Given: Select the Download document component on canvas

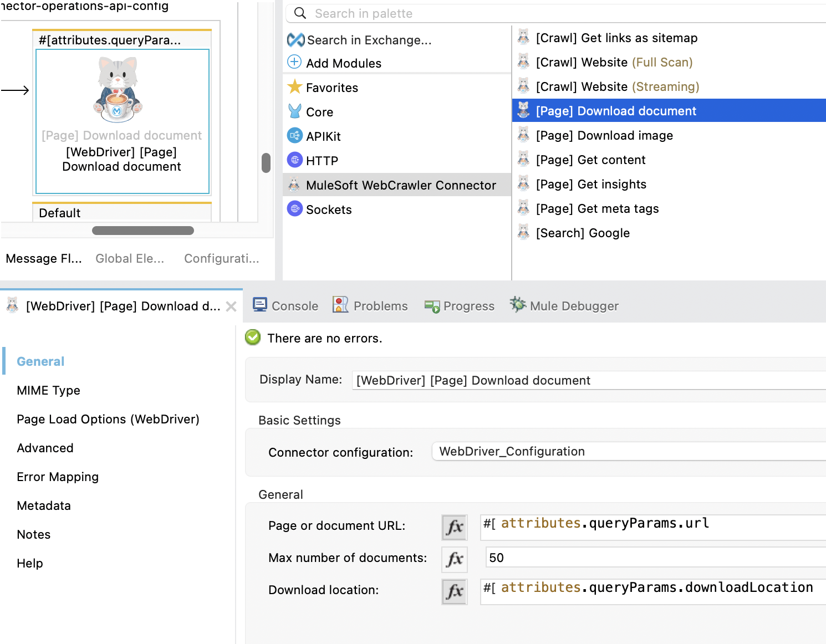Looking at the screenshot, I should pos(122,121).
